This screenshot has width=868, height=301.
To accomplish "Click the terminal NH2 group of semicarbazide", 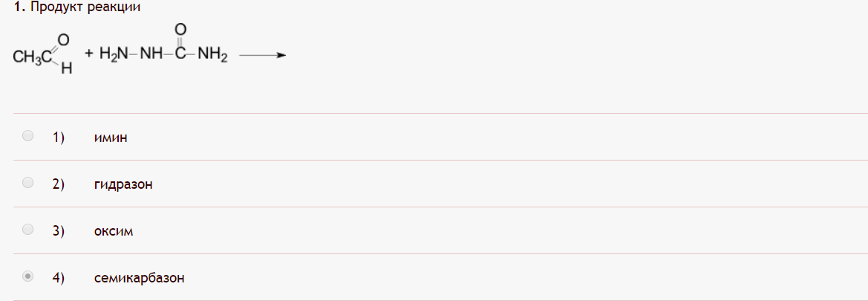I will click(x=212, y=56).
